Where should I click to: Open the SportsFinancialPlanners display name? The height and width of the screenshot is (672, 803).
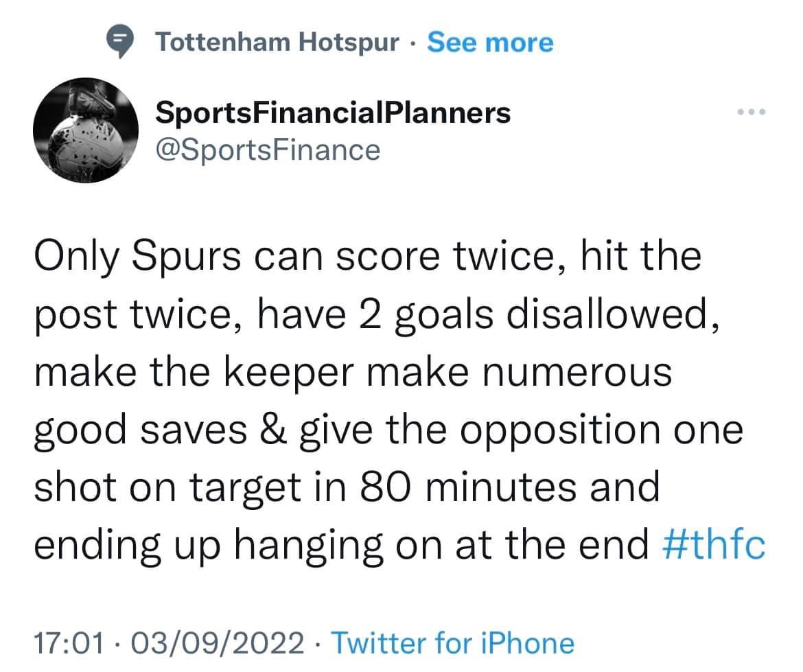point(333,113)
